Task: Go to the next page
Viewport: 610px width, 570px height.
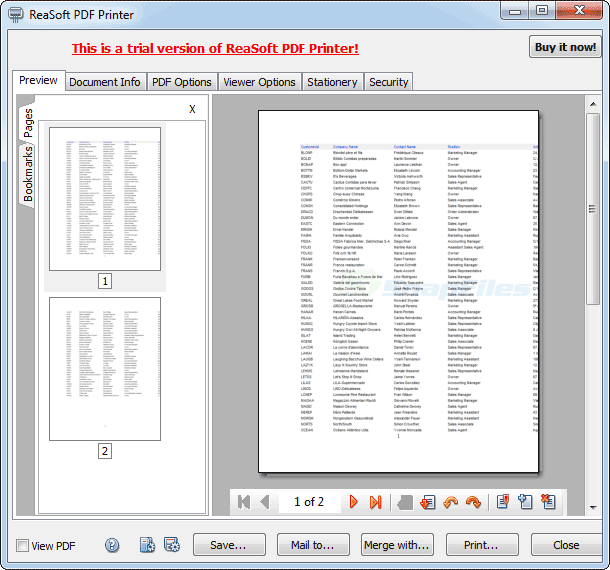Action: pyautogui.click(x=353, y=502)
